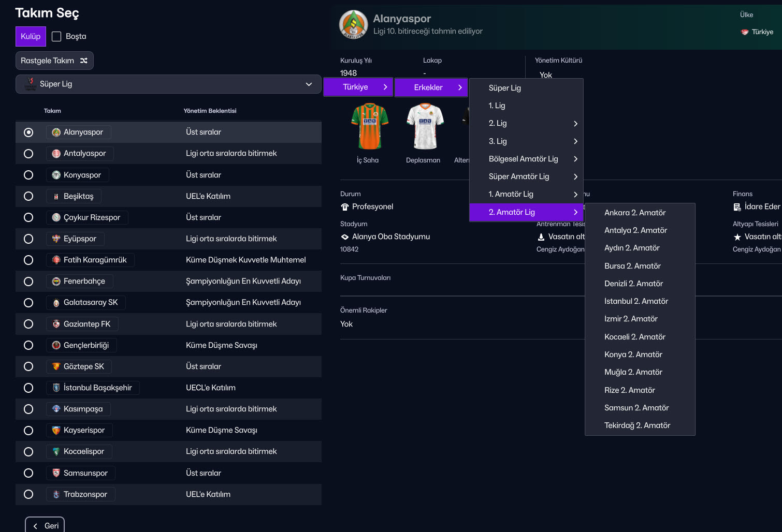Select the Konyaspor radio button
782x532 pixels.
pos(28,175)
